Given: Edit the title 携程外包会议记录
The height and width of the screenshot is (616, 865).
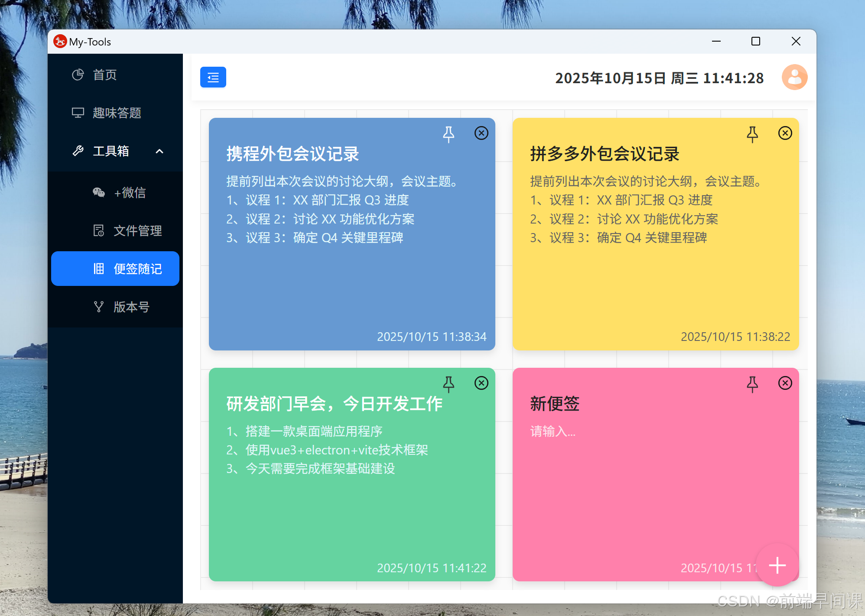Looking at the screenshot, I should coord(293,154).
